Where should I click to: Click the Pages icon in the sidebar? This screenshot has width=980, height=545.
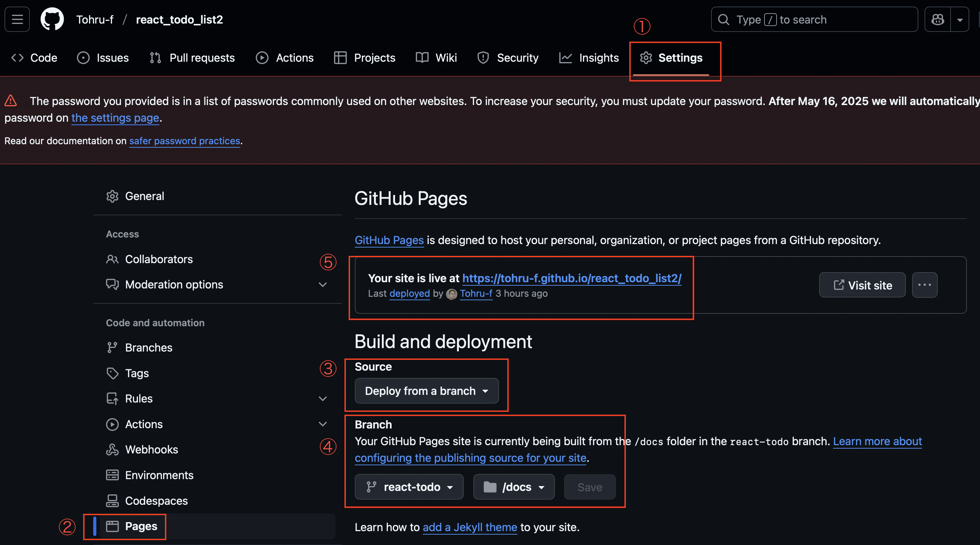(x=113, y=526)
